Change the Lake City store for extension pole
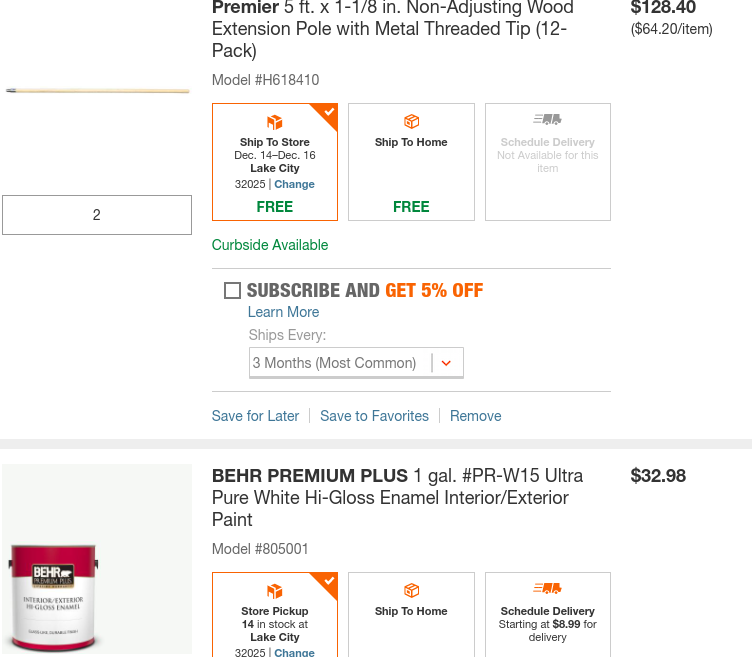Image resolution: width=752 pixels, height=657 pixels. 294,184
